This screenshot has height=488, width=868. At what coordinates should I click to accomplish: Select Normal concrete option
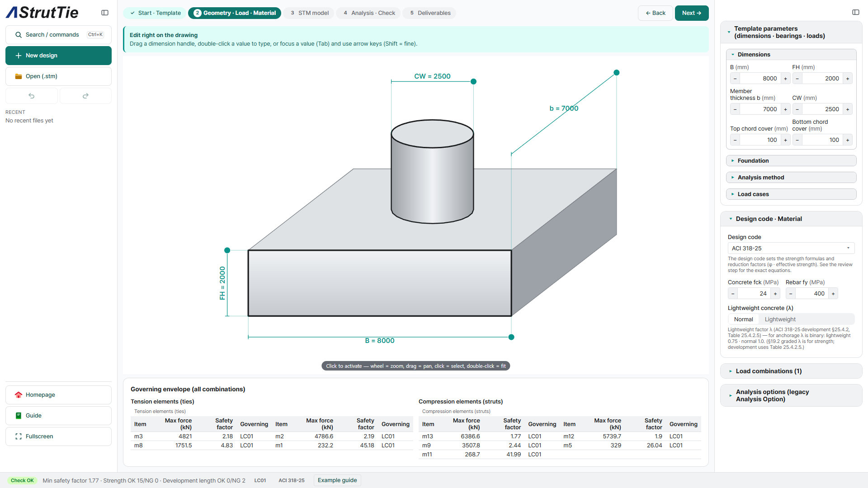click(x=744, y=319)
